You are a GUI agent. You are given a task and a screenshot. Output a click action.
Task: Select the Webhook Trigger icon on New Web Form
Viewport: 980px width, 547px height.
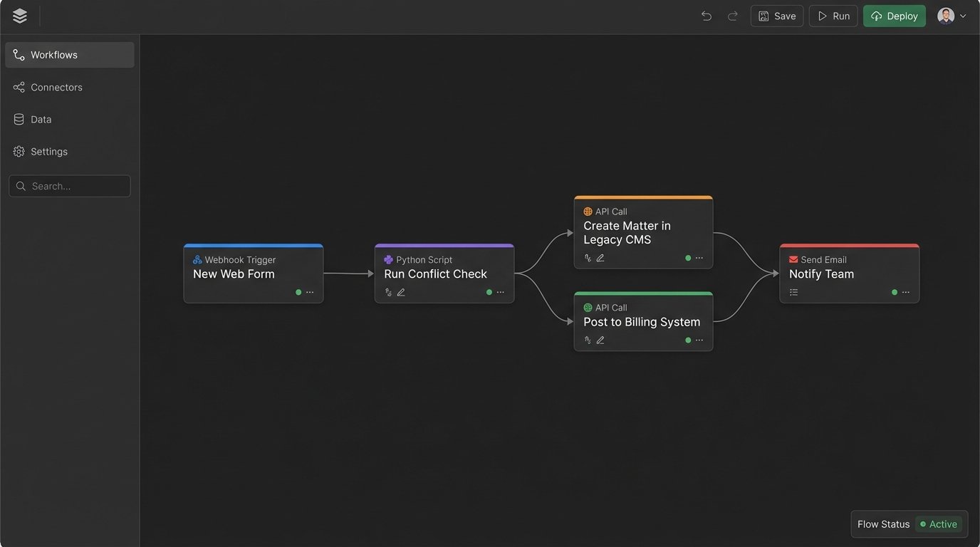click(x=197, y=259)
